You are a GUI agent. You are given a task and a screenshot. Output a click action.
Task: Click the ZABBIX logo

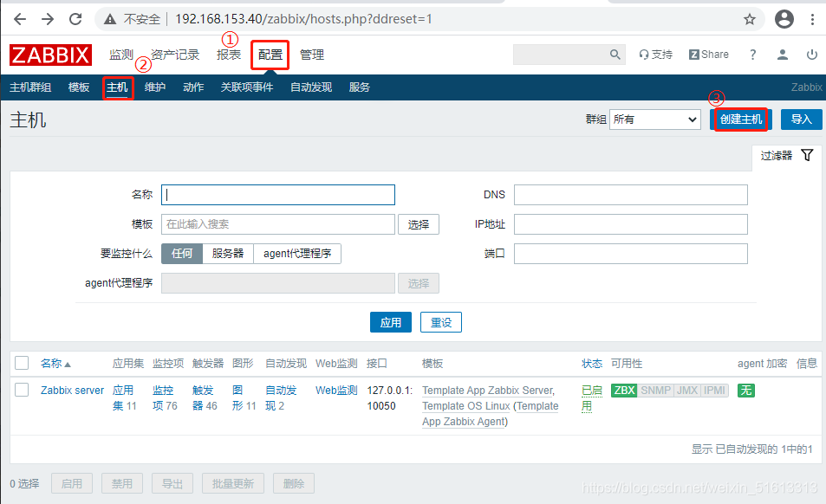coord(50,55)
